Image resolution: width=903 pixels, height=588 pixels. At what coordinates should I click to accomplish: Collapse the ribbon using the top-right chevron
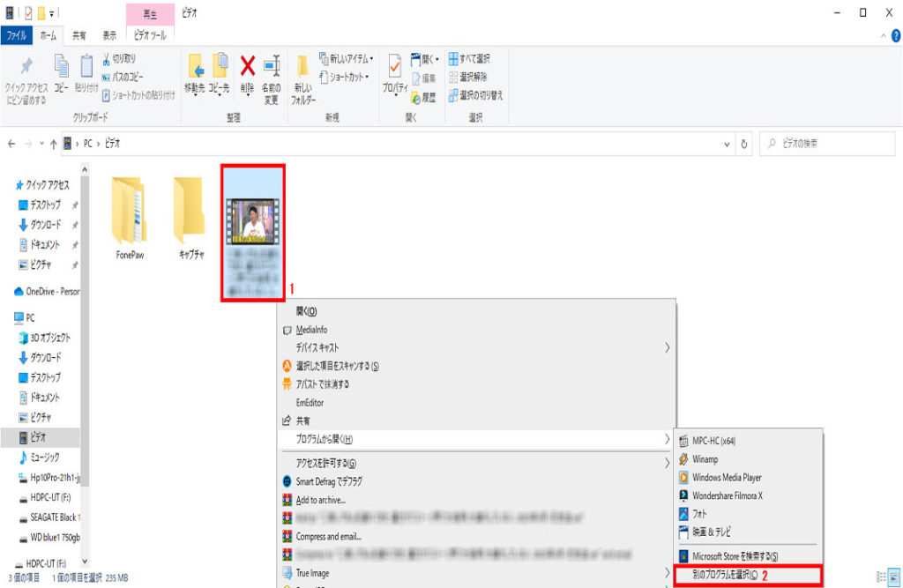click(x=884, y=36)
